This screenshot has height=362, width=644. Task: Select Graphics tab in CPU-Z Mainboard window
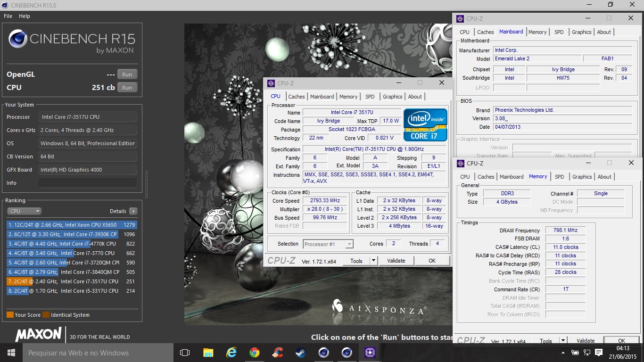point(582,32)
